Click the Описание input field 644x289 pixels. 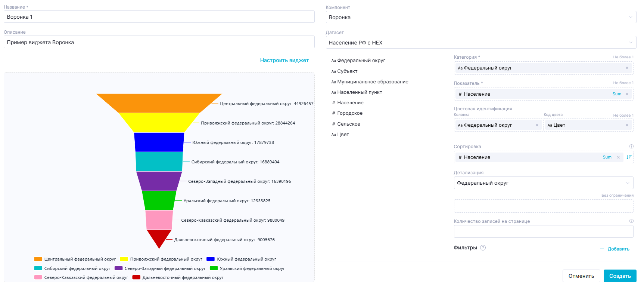coord(159,42)
